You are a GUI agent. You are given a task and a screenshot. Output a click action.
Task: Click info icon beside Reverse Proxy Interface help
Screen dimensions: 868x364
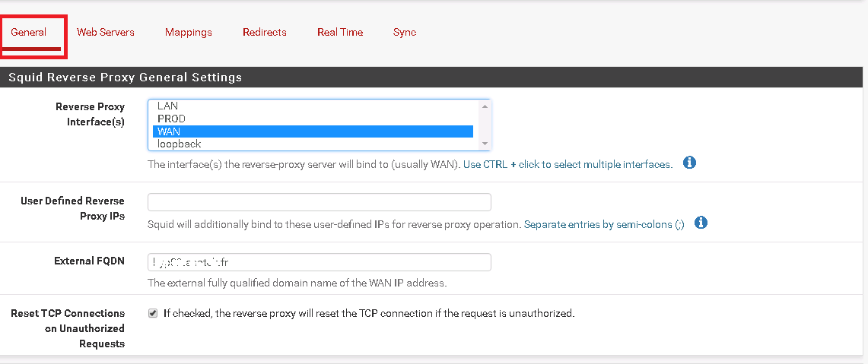pos(689,163)
